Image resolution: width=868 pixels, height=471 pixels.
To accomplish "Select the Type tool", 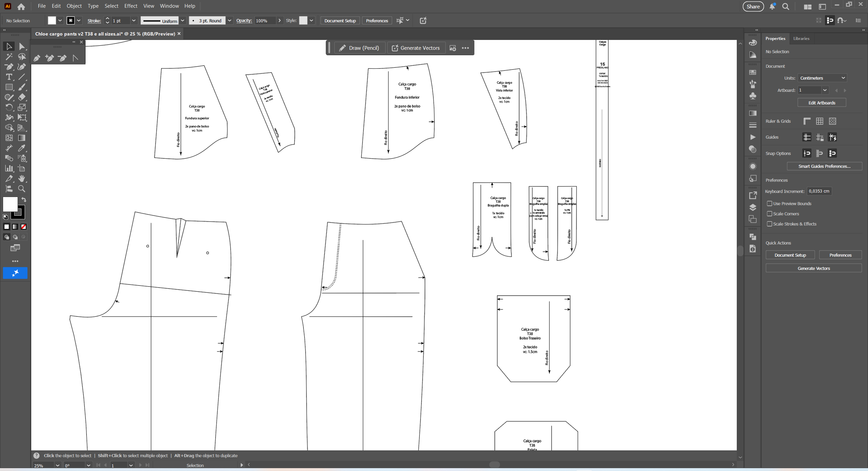I will point(9,77).
